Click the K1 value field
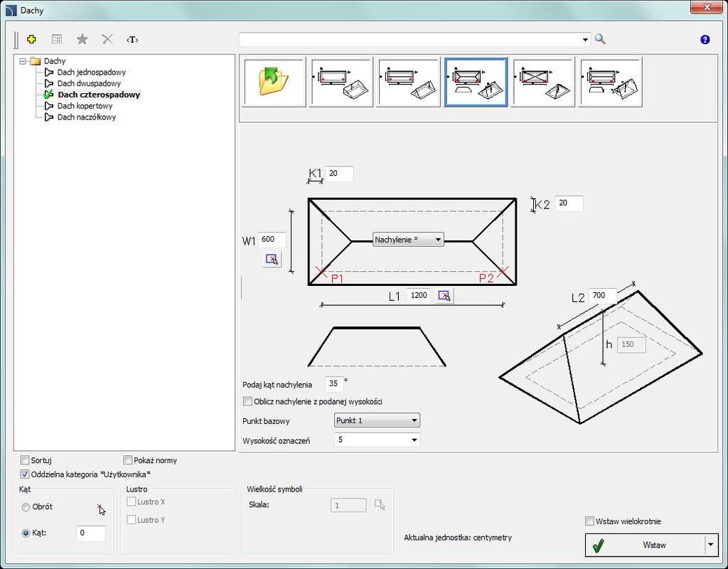 339,174
